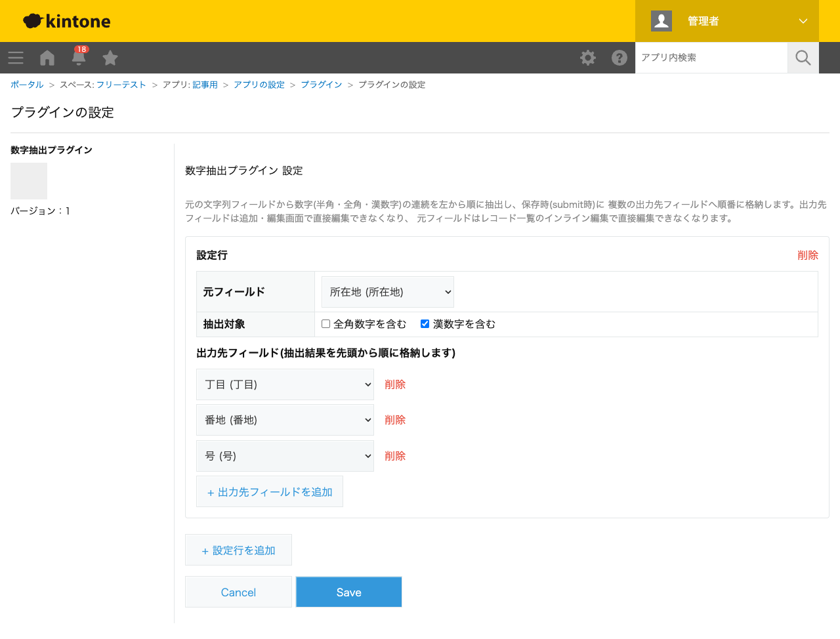Open the 丁目 (丁目) output field dropdown

(285, 384)
